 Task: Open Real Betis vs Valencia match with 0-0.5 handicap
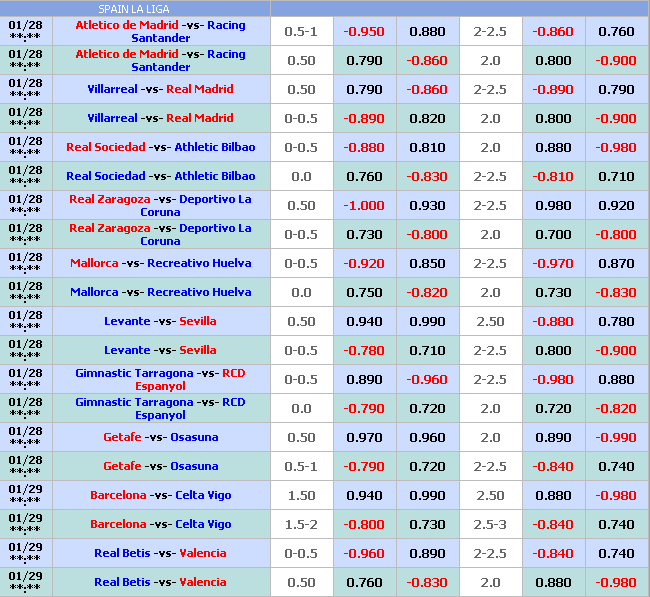pyautogui.click(x=160, y=553)
